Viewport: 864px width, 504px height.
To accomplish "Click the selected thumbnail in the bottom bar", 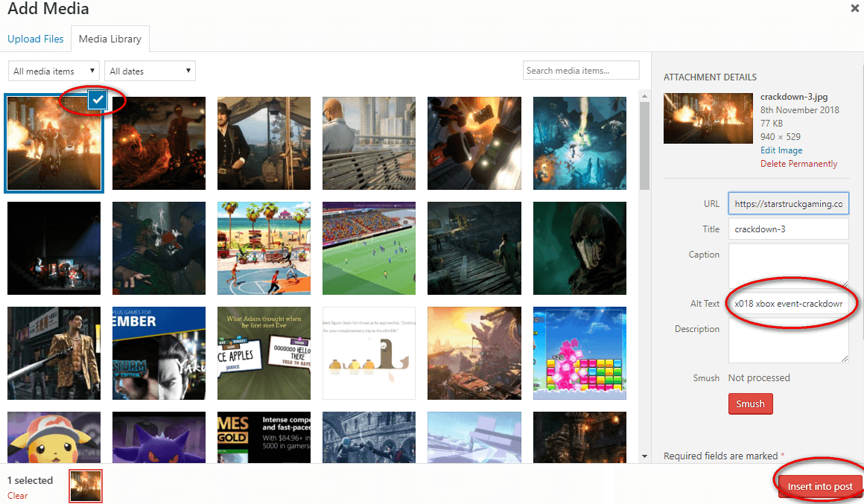I will pyautogui.click(x=86, y=486).
